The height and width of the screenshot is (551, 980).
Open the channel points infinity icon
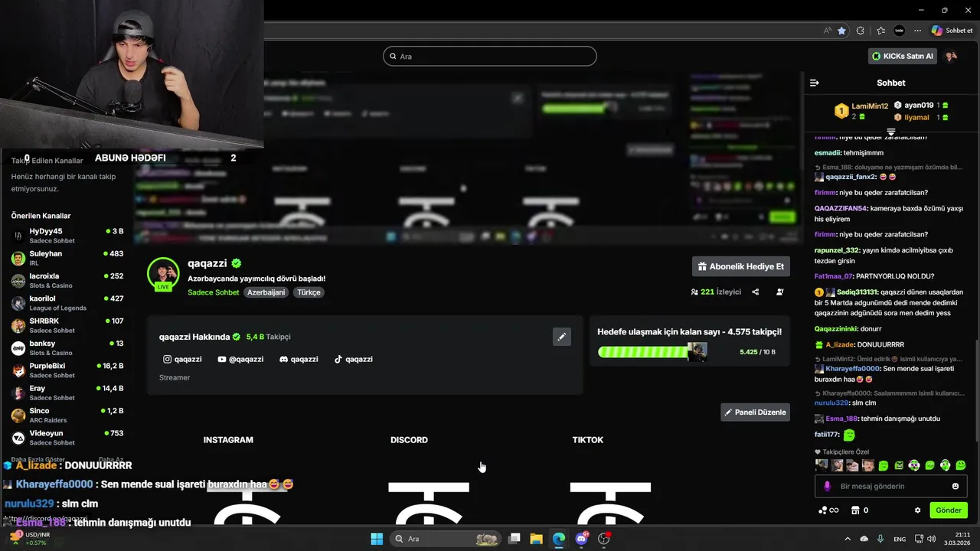(x=829, y=510)
